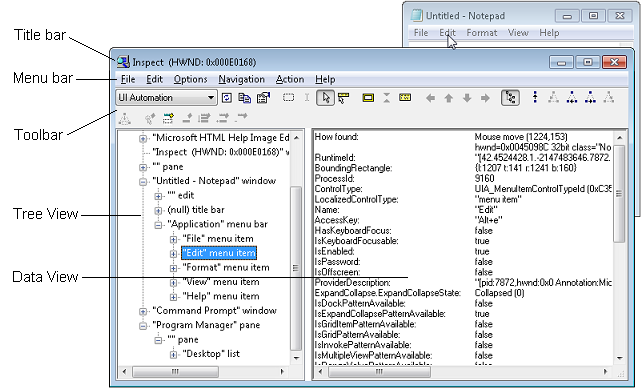Open the File menu in Inspect
This screenshot has height=390, width=642.
point(128,79)
